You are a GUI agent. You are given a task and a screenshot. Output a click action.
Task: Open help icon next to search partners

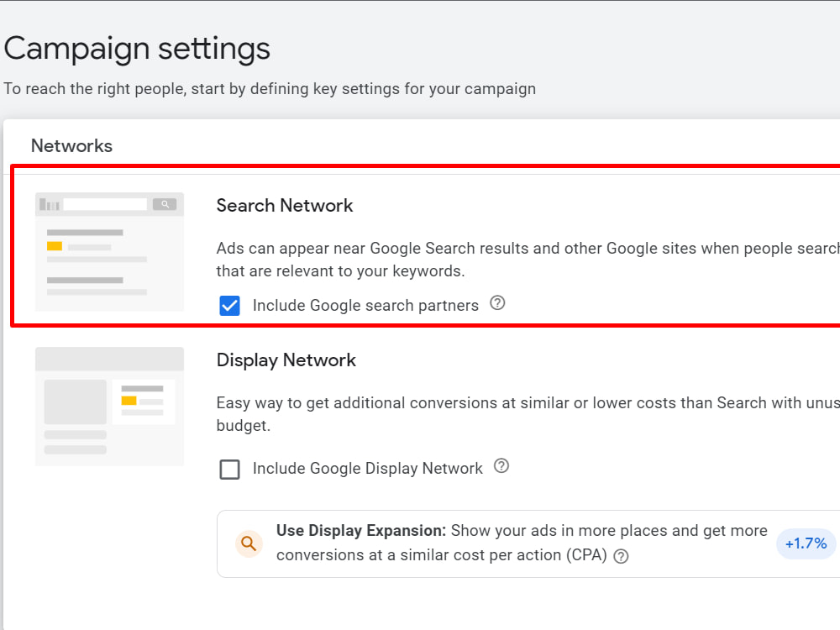(497, 303)
